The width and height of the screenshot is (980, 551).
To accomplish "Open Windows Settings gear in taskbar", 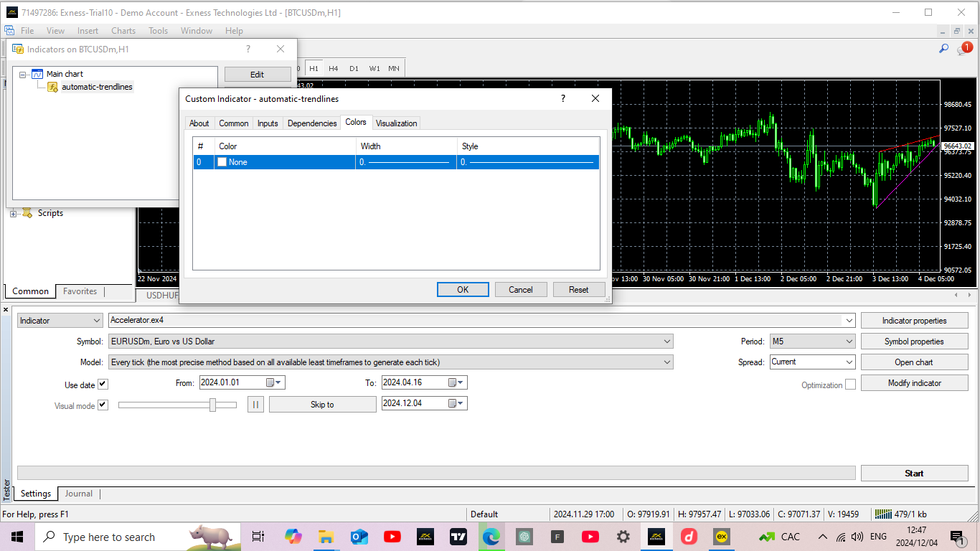I will point(623,537).
